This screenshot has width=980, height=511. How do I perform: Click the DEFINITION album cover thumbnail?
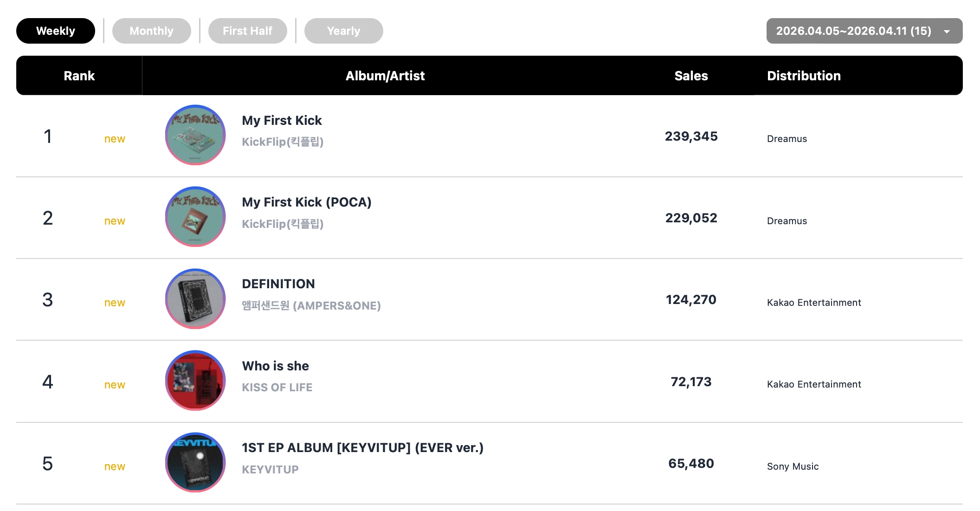[195, 299]
